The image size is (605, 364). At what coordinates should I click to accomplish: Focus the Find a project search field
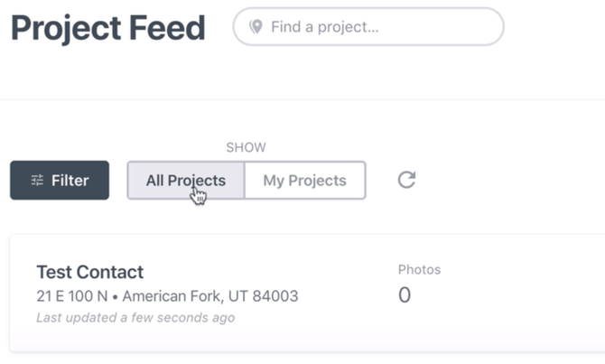[x=379, y=27]
